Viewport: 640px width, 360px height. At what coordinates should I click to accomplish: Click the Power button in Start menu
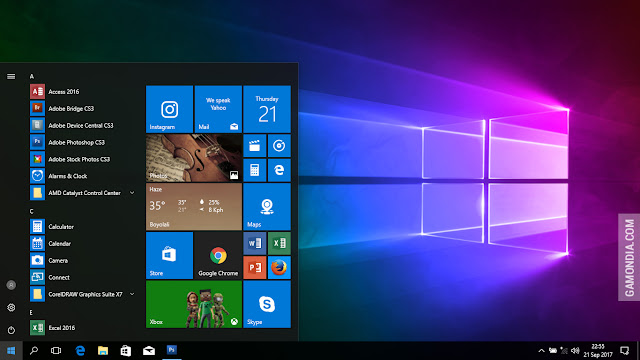tap(11, 330)
